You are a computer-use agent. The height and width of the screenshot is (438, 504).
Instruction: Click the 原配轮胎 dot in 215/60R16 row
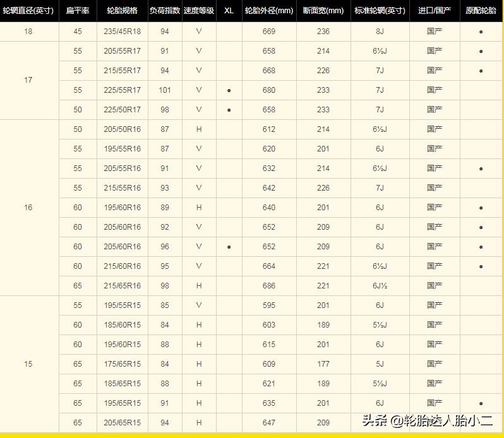(481, 267)
